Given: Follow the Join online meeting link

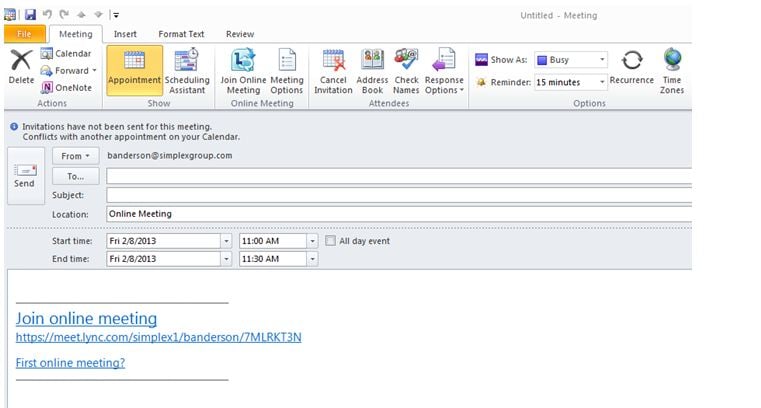Looking at the screenshot, I should point(86,319).
